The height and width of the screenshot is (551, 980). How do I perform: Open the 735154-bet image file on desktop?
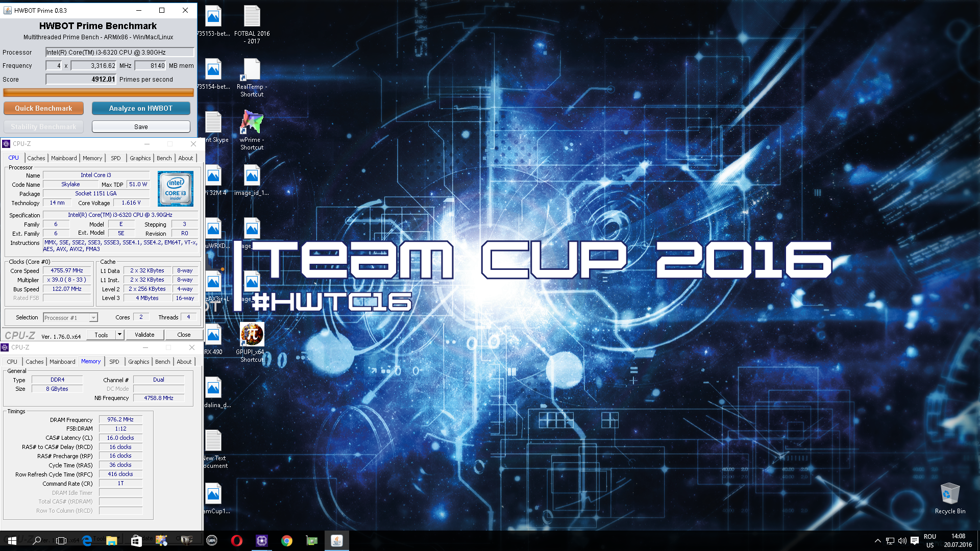coord(214,74)
